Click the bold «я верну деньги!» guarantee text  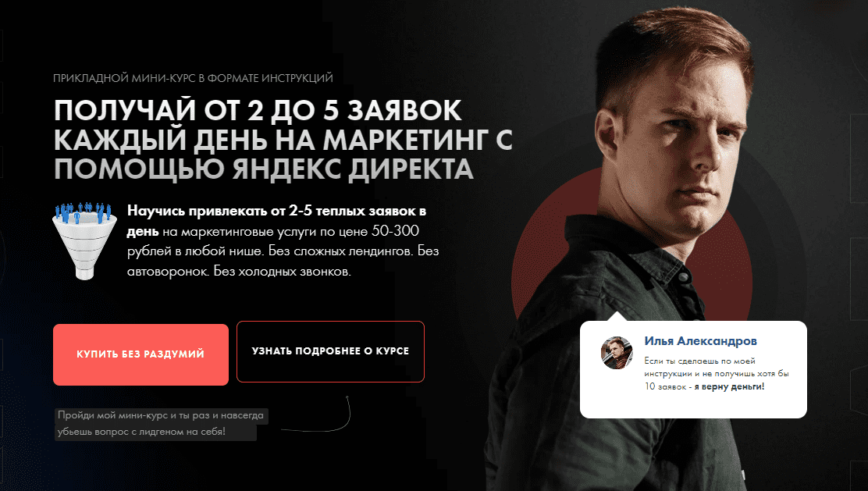(x=729, y=386)
